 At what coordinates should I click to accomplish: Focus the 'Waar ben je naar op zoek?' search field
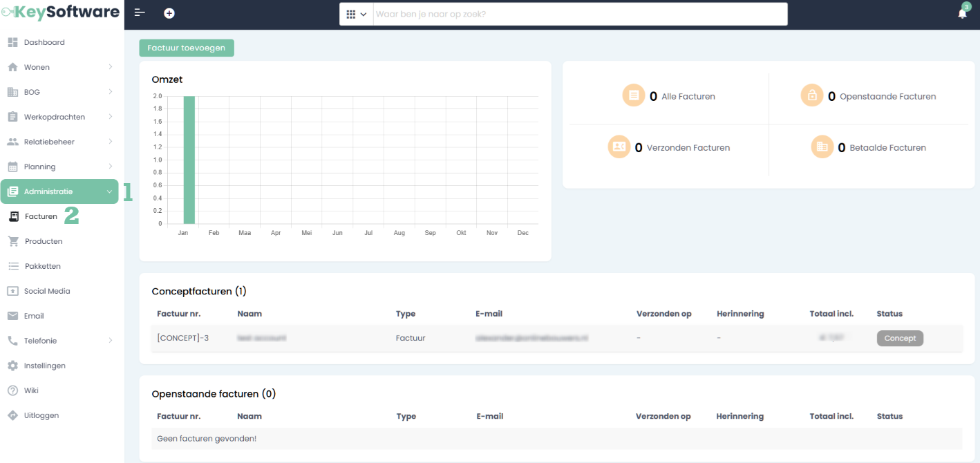click(580, 14)
